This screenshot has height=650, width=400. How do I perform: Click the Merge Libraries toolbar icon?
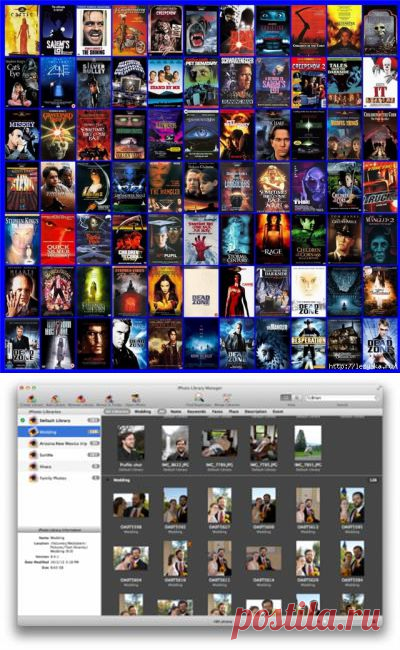[227, 398]
